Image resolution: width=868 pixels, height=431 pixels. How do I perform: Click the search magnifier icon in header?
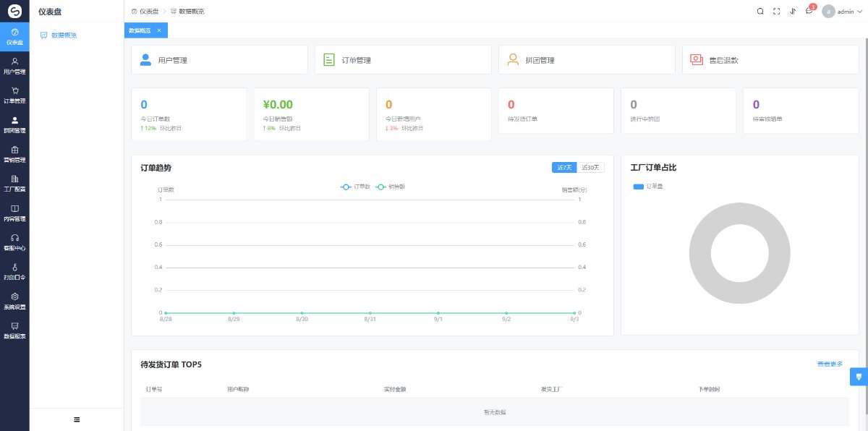pos(760,11)
